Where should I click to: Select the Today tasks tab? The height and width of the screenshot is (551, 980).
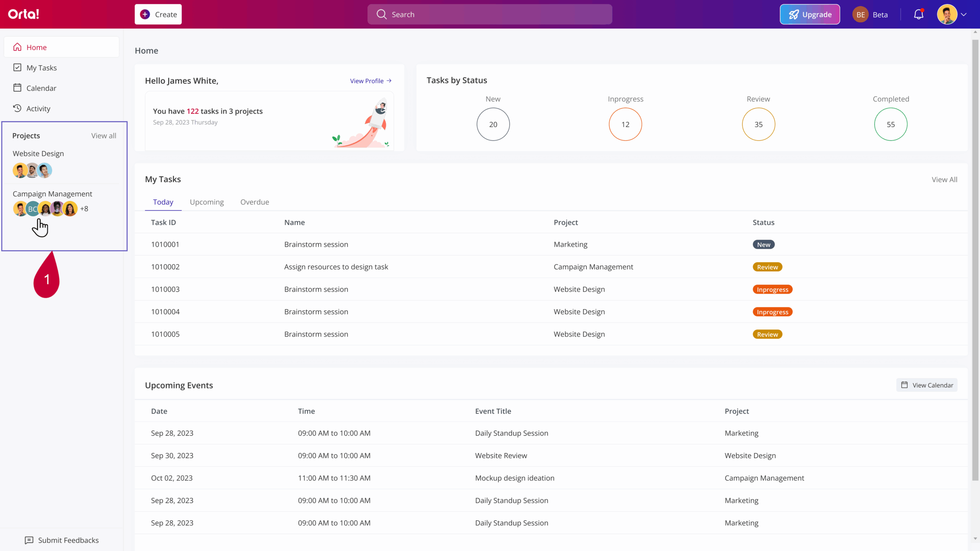click(x=163, y=202)
